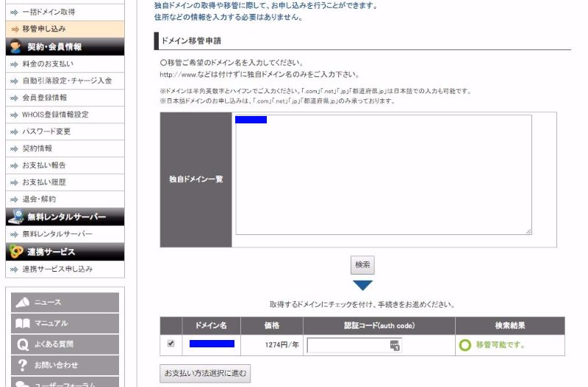
Task: Go to WHOIS登録情報設定 page
Action: pyautogui.click(x=55, y=115)
